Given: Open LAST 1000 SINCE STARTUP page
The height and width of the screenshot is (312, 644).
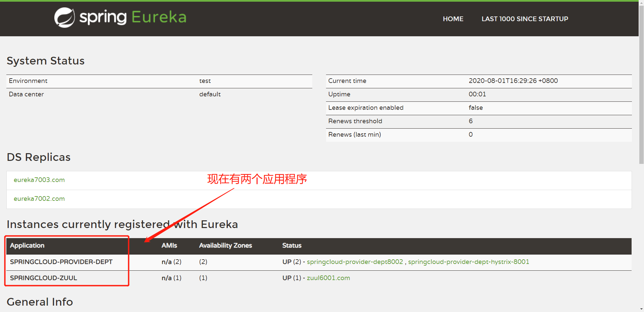Looking at the screenshot, I should (525, 19).
